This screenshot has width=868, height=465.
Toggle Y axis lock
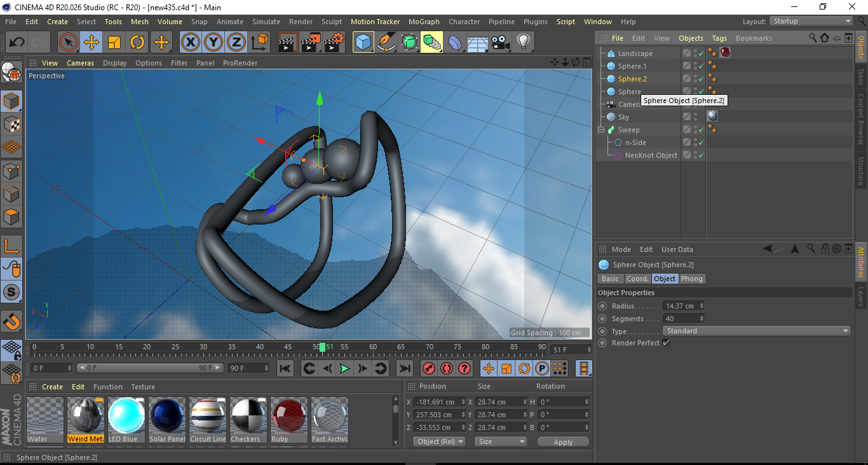tap(214, 43)
